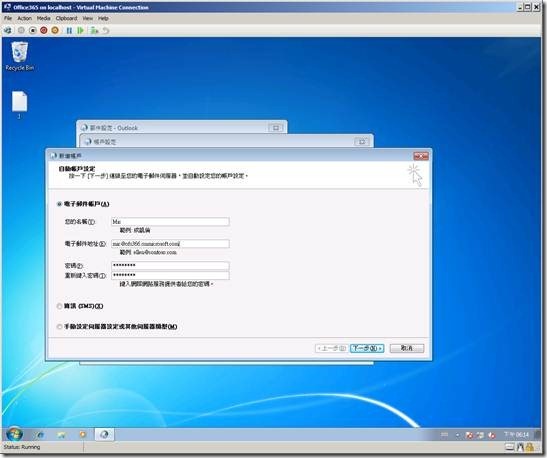Click the orange Save state toolbar icon

(55, 31)
